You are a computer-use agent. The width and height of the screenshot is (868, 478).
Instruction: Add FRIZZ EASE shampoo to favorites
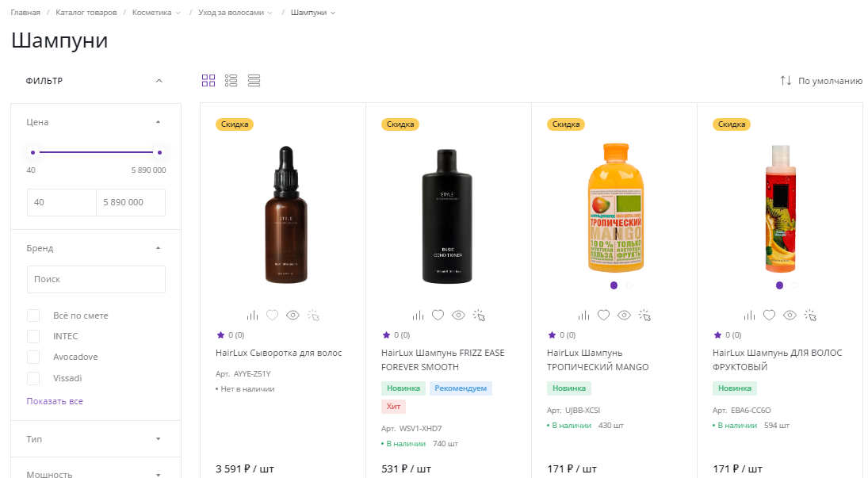coord(438,315)
